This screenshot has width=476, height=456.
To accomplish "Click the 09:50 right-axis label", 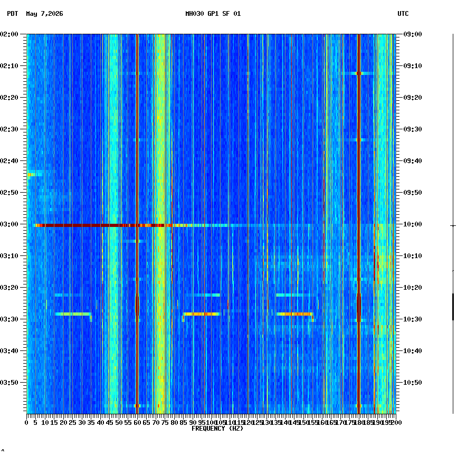I will pos(413,193).
